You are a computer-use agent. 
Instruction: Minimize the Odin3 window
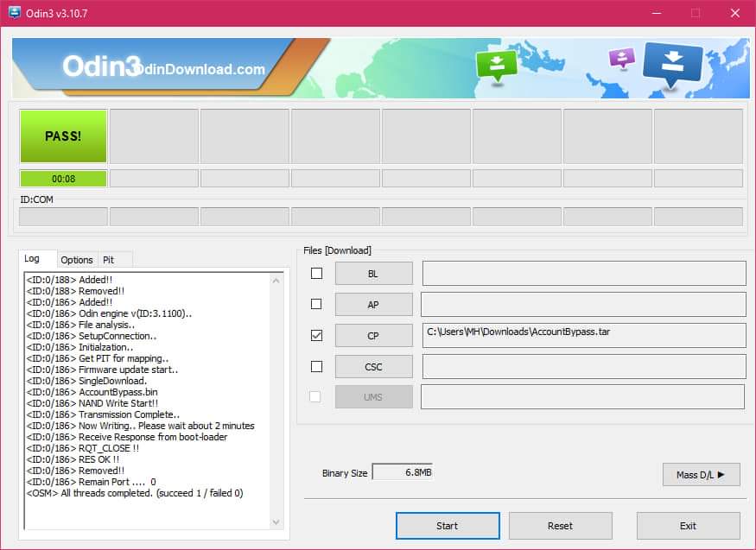click(x=656, y=13)
